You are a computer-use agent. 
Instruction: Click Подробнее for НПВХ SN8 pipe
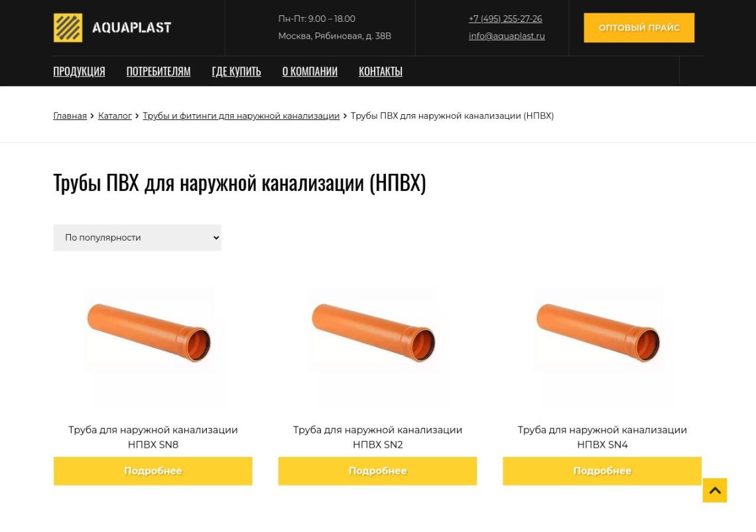pos(153,471)
